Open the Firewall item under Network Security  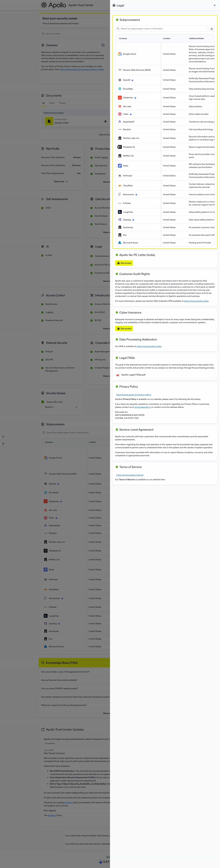coord(49,352)
